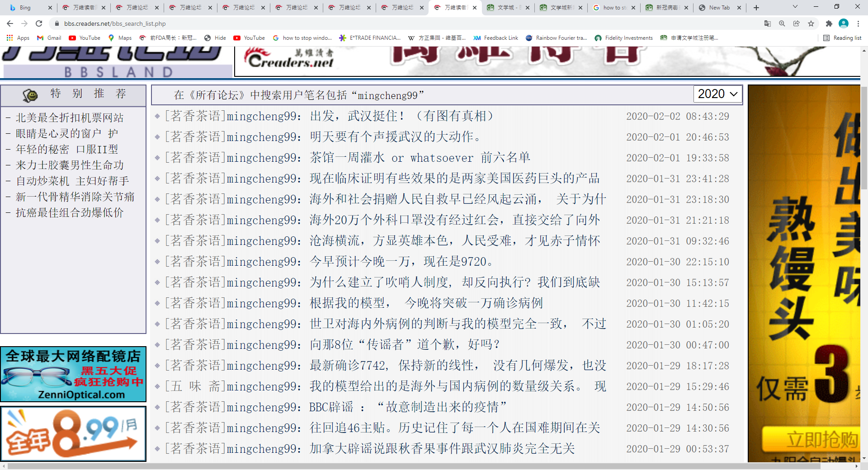Open post 向那8位"传谣者"道个歉
This screenshot has height=470, width=868.
pos(405,345)
